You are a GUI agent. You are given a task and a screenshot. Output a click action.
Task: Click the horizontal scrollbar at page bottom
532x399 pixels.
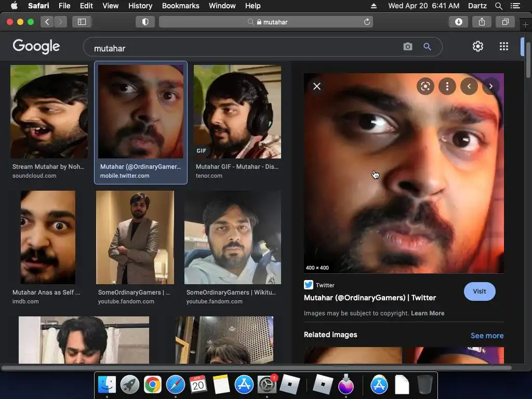[256, 367]
